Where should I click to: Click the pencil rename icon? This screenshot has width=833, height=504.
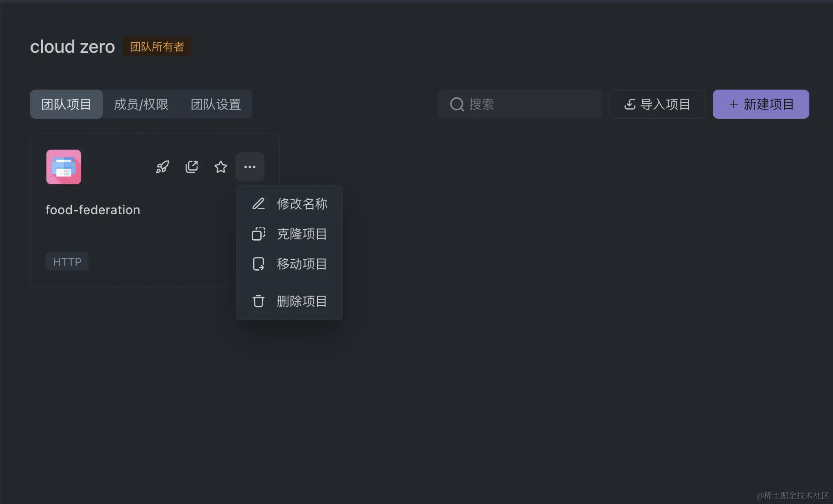click(259, 204)
